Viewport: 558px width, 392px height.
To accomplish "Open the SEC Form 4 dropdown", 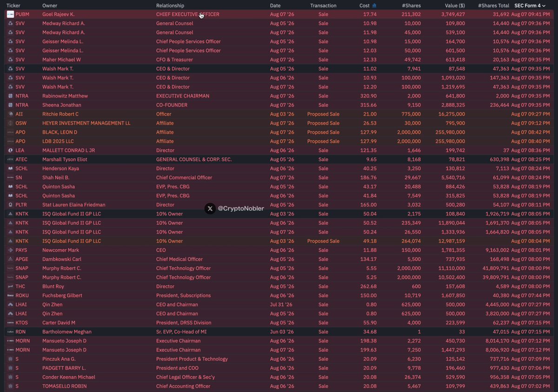I will coord(530,6).
